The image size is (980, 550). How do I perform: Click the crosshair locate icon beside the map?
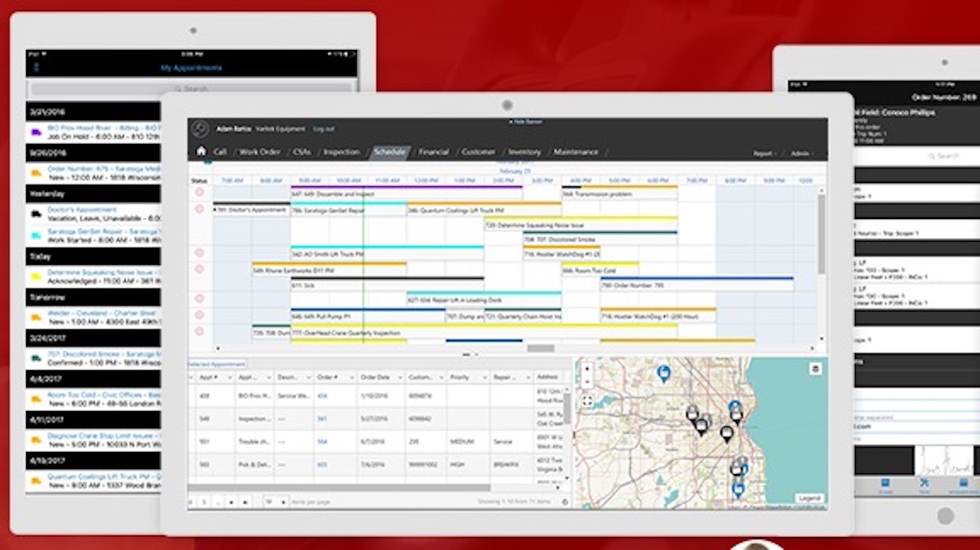(586, 400)
